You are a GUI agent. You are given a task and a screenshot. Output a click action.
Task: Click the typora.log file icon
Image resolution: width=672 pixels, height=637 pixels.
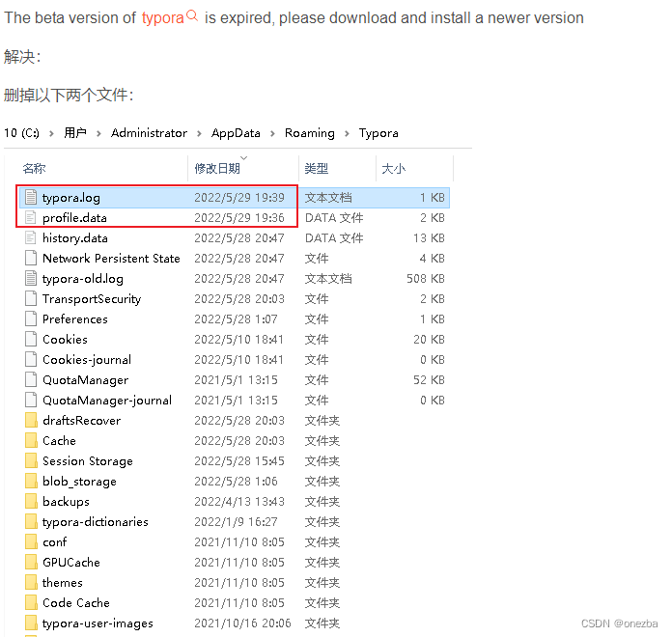[31, 197]
